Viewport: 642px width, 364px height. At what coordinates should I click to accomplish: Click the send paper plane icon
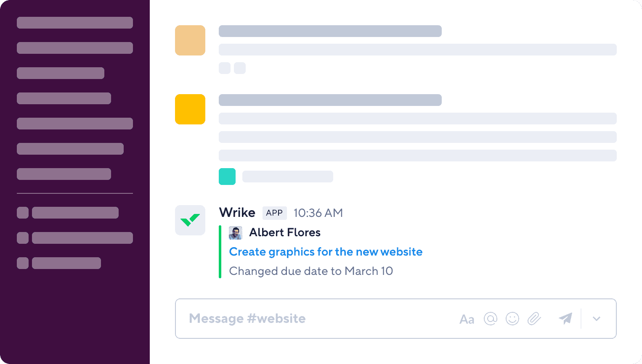[x=565, y=319]
